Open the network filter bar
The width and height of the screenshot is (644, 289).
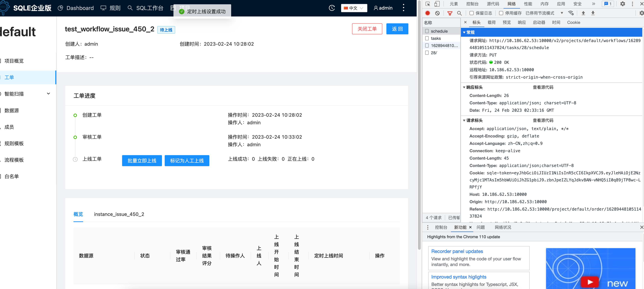click(x=450, y=13)
